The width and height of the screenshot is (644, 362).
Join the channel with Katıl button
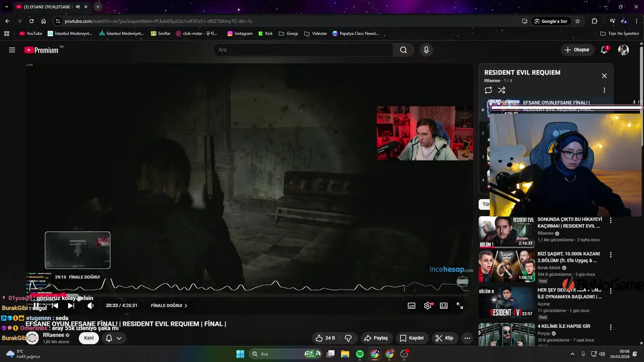pos(89,338)
